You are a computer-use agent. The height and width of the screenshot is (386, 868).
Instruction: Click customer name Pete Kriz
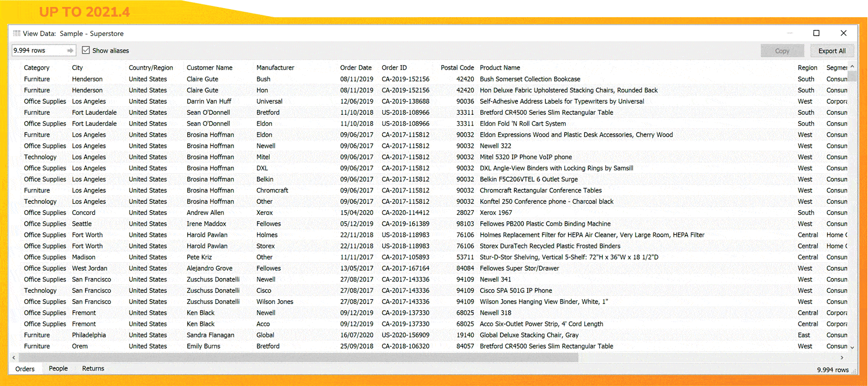point(199,257)
